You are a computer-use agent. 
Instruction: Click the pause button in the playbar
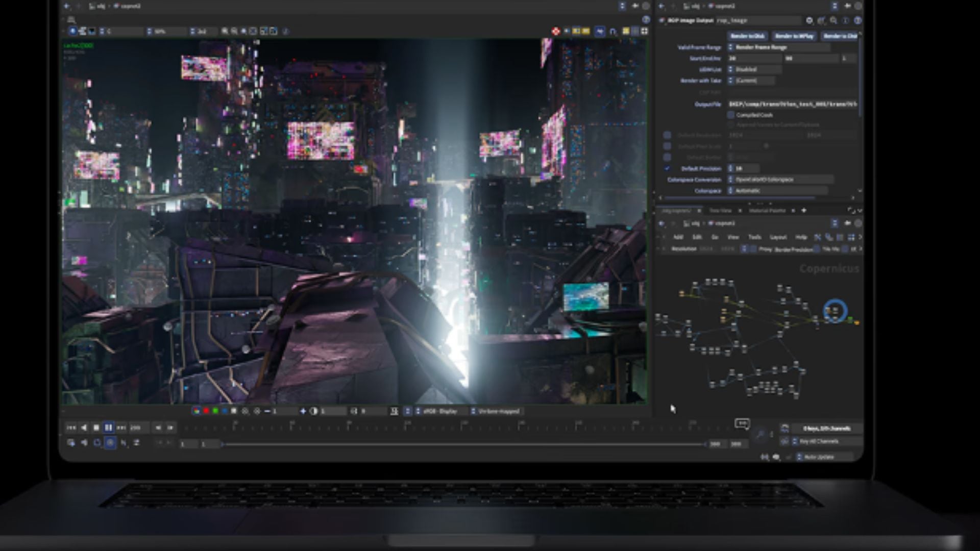pos(108,428)
